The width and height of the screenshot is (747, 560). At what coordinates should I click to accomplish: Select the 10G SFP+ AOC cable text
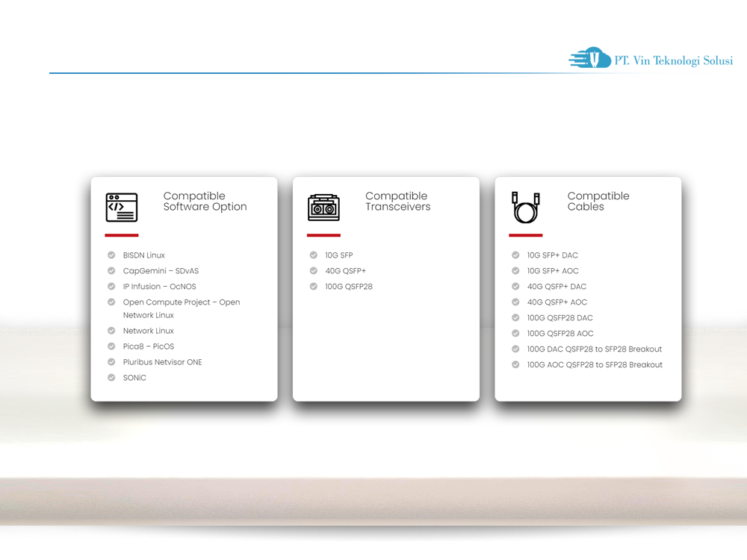click(553, 271)
